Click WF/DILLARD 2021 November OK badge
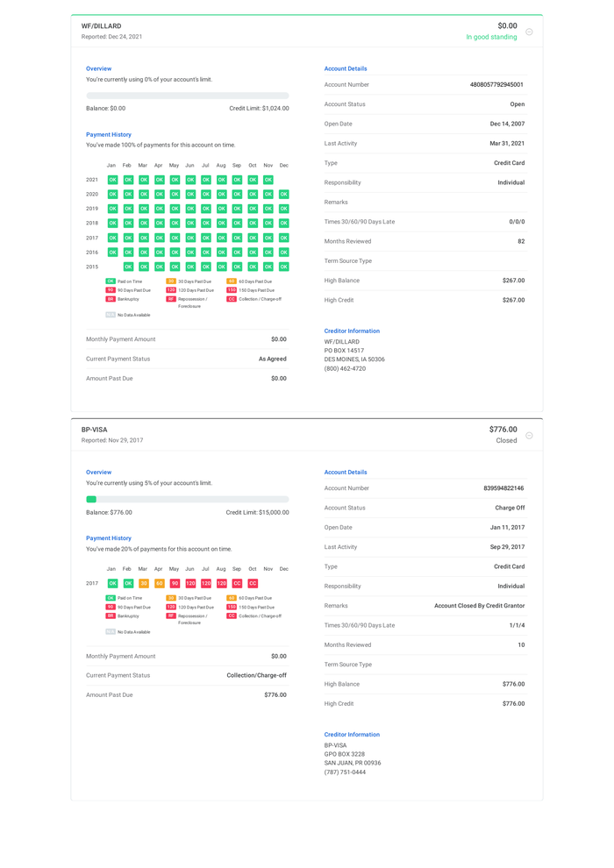This screenshot has height=868, width=614. 268,180
